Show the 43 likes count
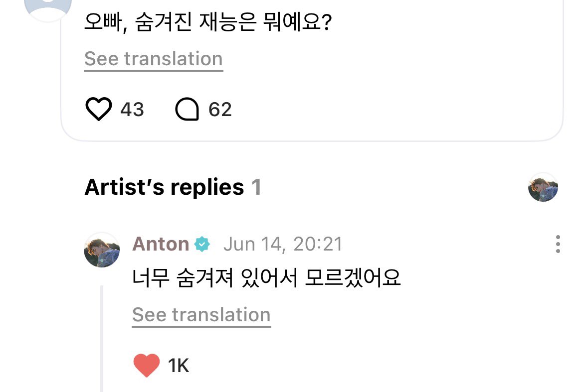Viewport: 588px width, 392px height. [132, 110]
